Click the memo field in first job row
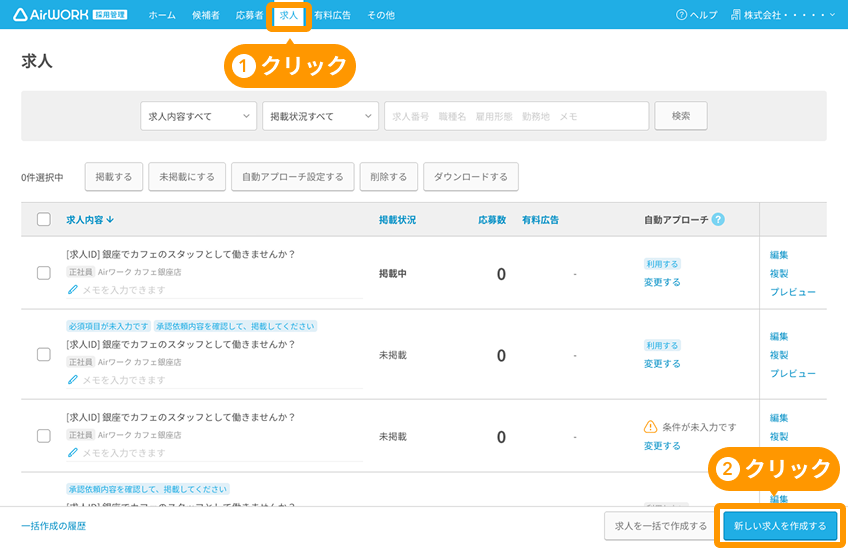The image size is (848, 552). click(x=214, y=290)
